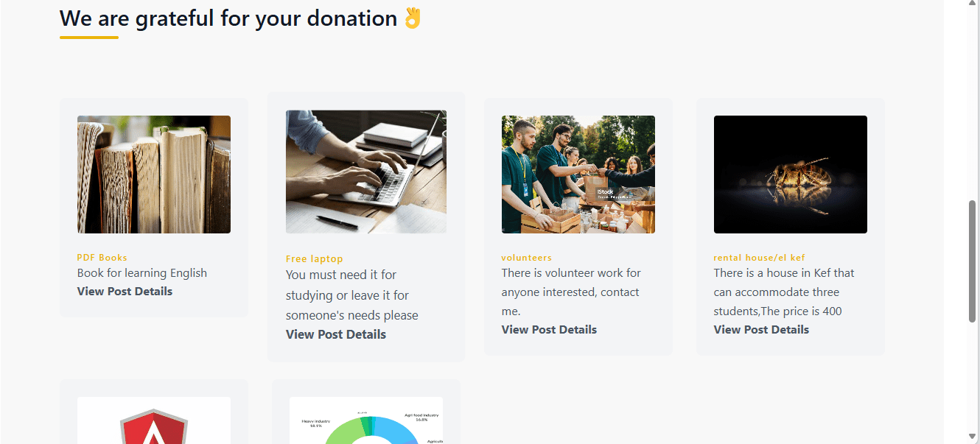This screenshot has width=980, height=444.
Task: Click the vertical scrollbar thumb
Action: click(x=973, y=261)
